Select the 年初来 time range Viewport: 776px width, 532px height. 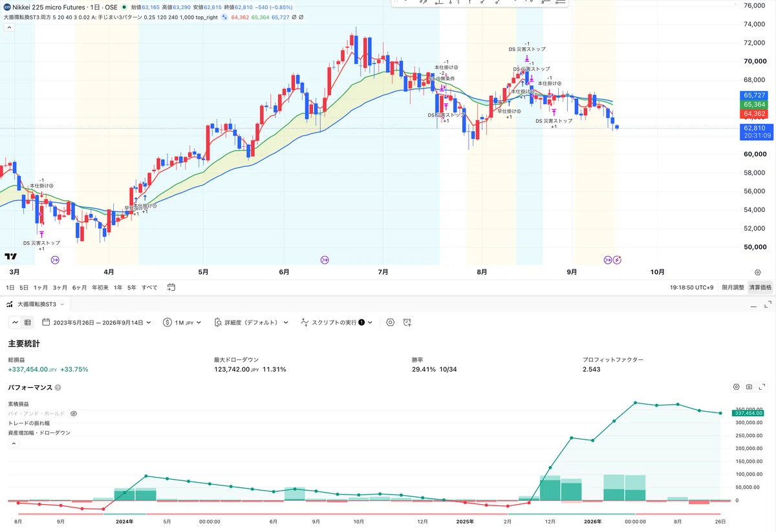tap(100, 287)
